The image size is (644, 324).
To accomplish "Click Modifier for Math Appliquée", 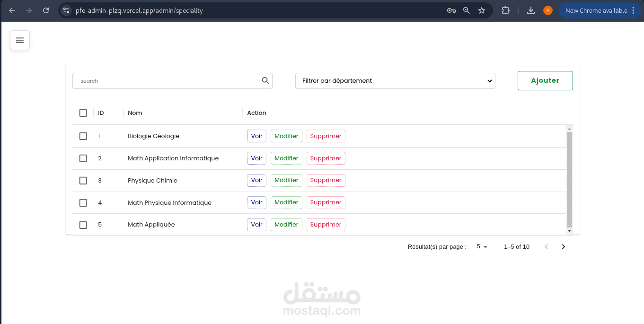I will coord(286,225).
